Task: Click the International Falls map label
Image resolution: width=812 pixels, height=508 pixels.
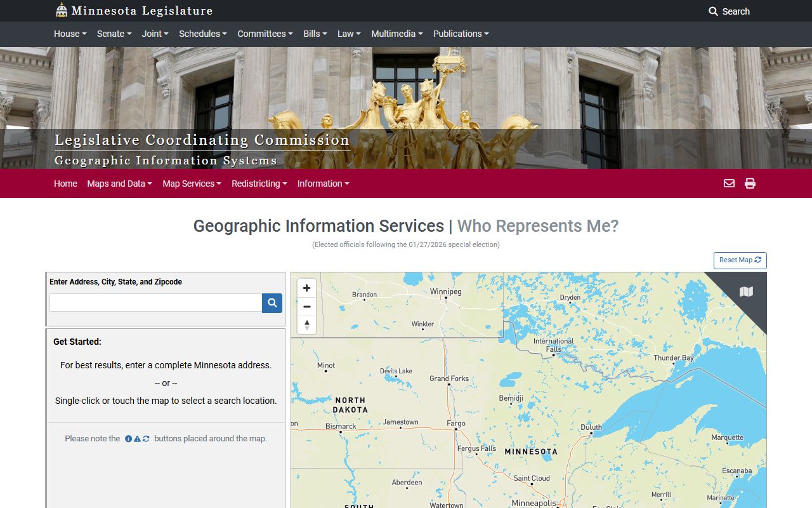Action: pos(554,345)
